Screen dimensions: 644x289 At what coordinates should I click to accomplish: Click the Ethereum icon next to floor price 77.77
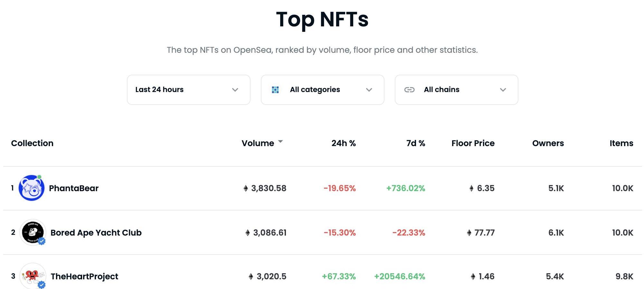click(469, 233)
